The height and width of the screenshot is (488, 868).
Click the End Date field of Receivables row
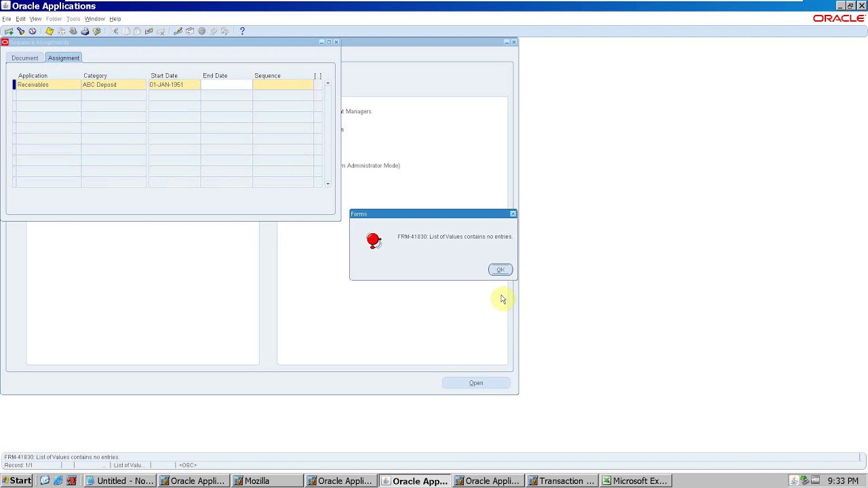tap(226, 85)
